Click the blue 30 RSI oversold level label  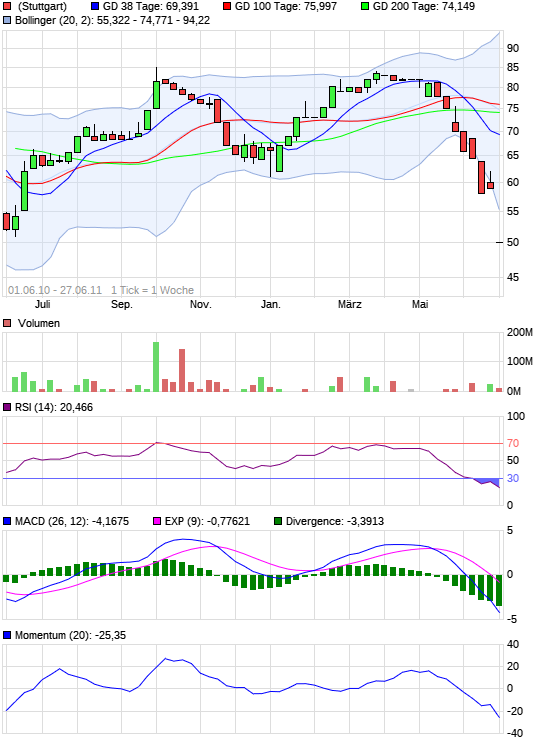click(513, 479)
